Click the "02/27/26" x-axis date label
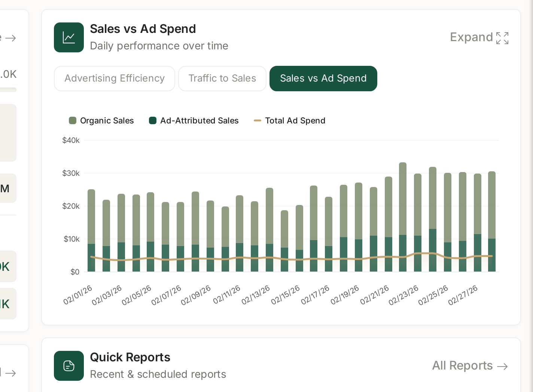533x392 pixels. pos(463,295)
